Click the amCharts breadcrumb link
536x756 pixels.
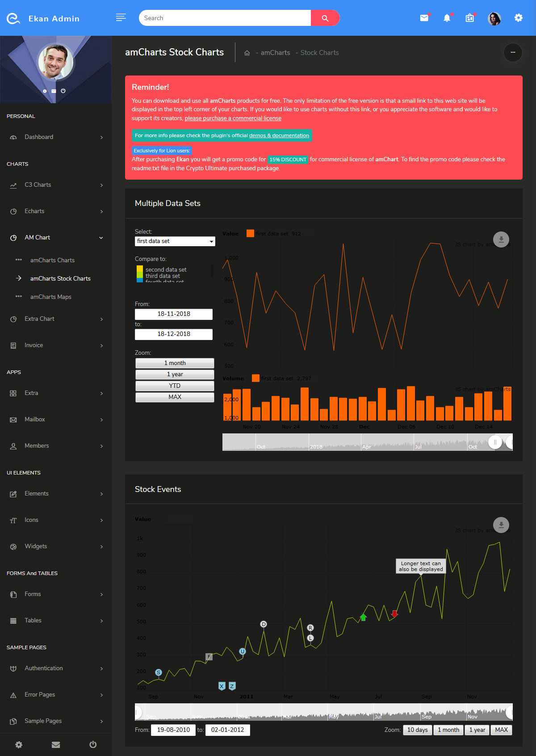tap(275, 53)
